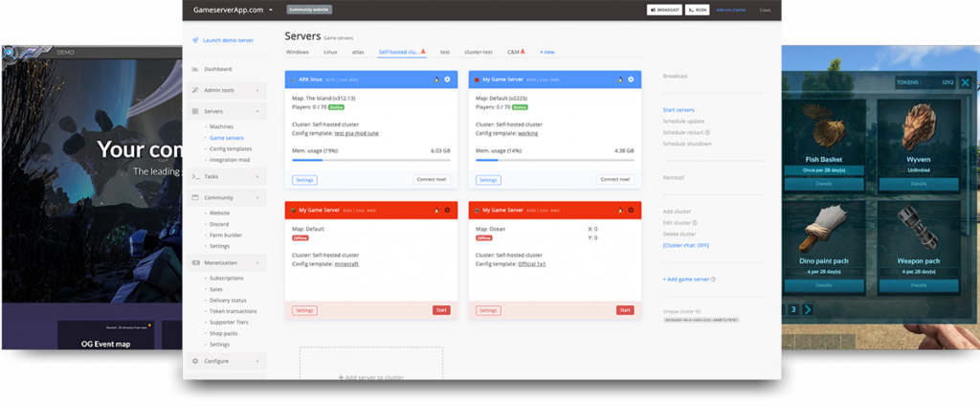Click the Configure gear icon in sidebar
Screen dimensions: 980x406
pos(195,361)
